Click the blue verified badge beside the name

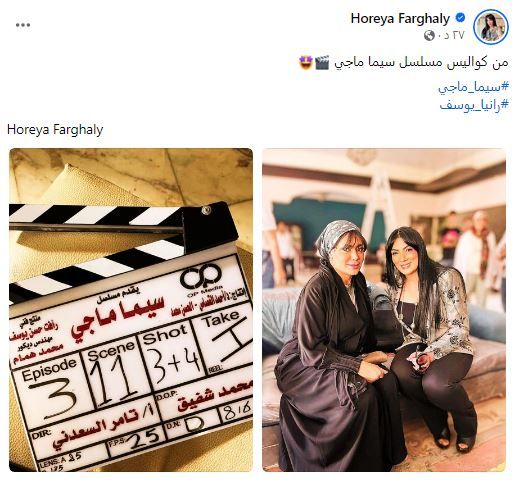pyautogui.click(x=460, y=18)
